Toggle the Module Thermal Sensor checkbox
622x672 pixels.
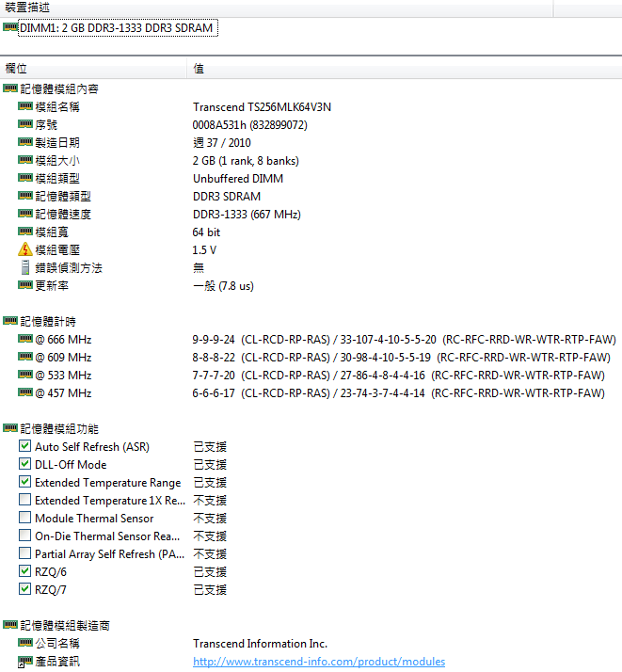tap(24, 518)
